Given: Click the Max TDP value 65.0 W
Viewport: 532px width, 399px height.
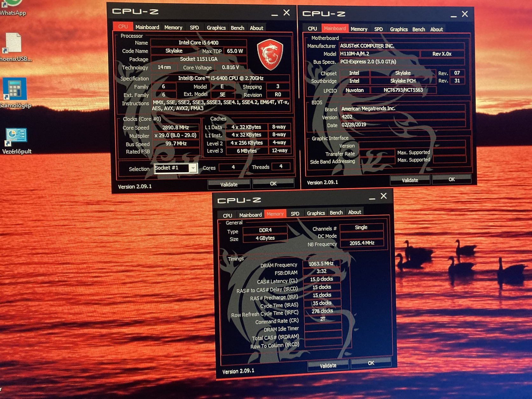Looking at the screenshot, I should pyautogui.click(x=235, y=51).
